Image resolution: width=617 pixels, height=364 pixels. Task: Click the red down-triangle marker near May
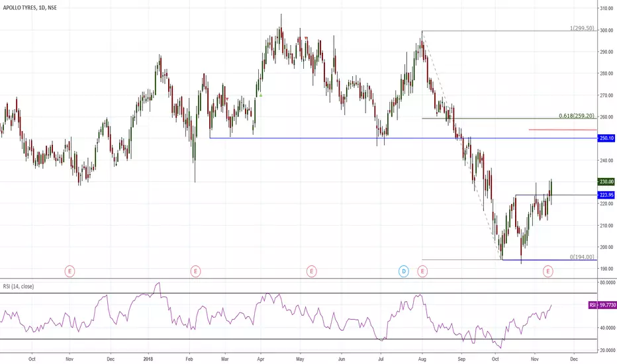306,38
